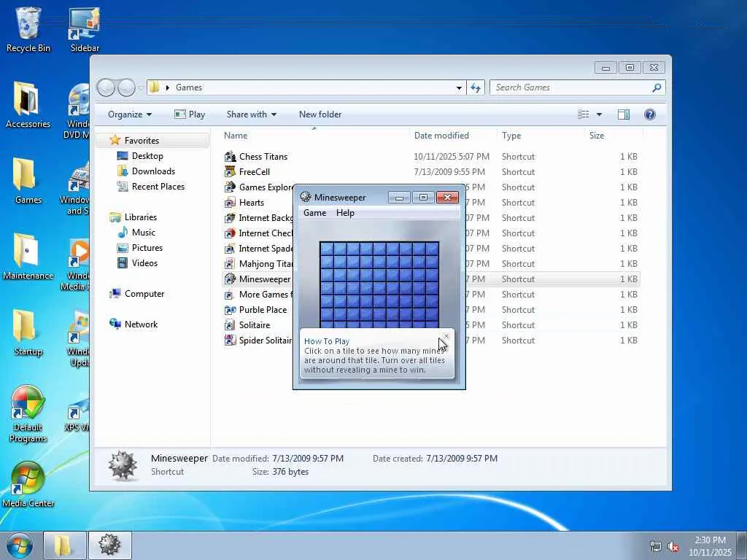Select the FreeCell shortcut icon
Screen dimensions: 747x560
tap(230, 171)
